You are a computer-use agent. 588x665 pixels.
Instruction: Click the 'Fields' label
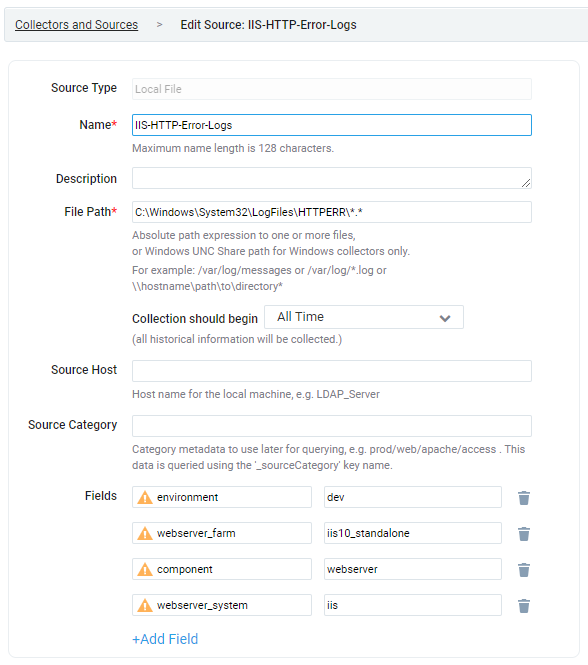click(x=101, y=496)
